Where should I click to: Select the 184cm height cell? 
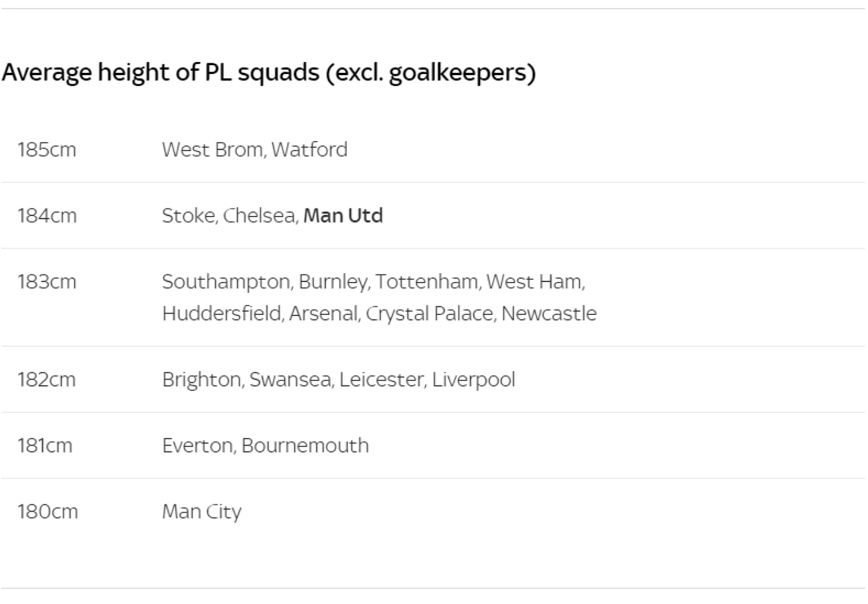click(x=47, y=216)
